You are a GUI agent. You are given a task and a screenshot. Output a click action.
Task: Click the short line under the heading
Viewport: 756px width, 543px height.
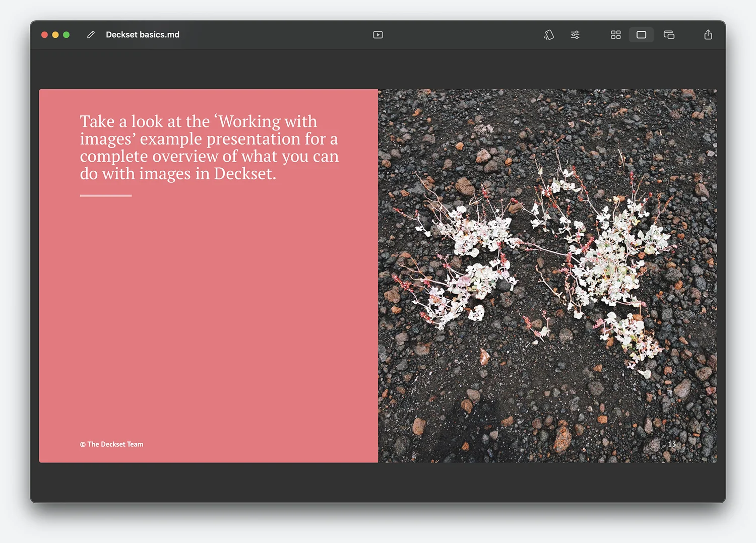[105, 195]
